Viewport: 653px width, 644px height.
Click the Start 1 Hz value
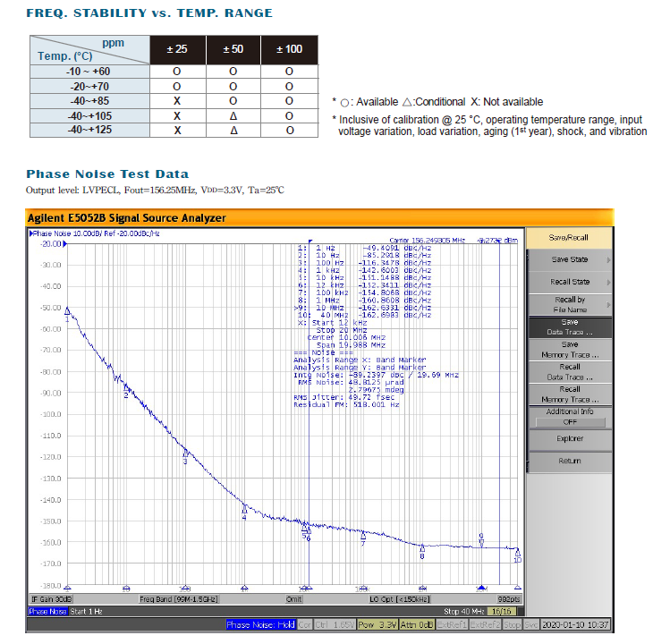(x=86, y=612)
